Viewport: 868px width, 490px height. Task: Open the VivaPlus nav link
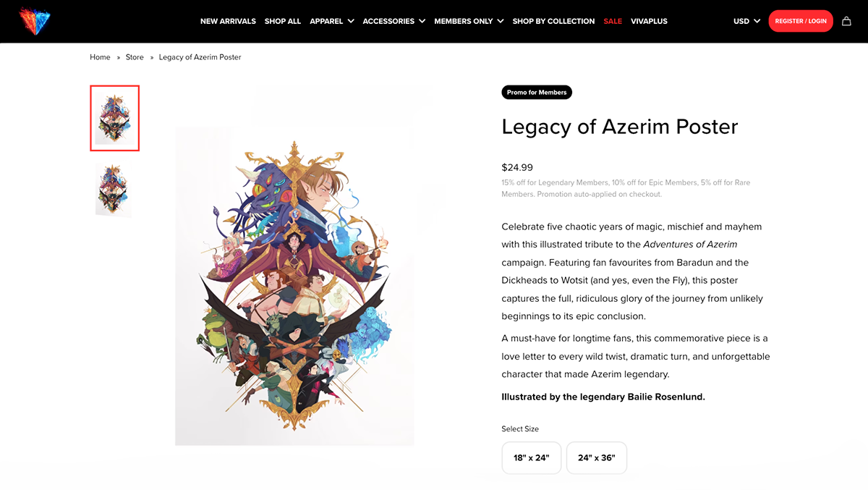point(649,21)
